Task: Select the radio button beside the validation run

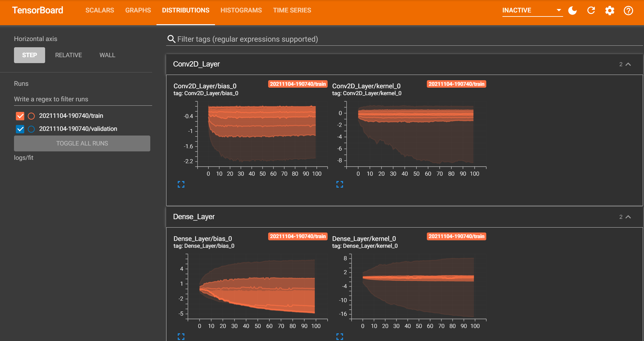Action: tap(31, 129)
